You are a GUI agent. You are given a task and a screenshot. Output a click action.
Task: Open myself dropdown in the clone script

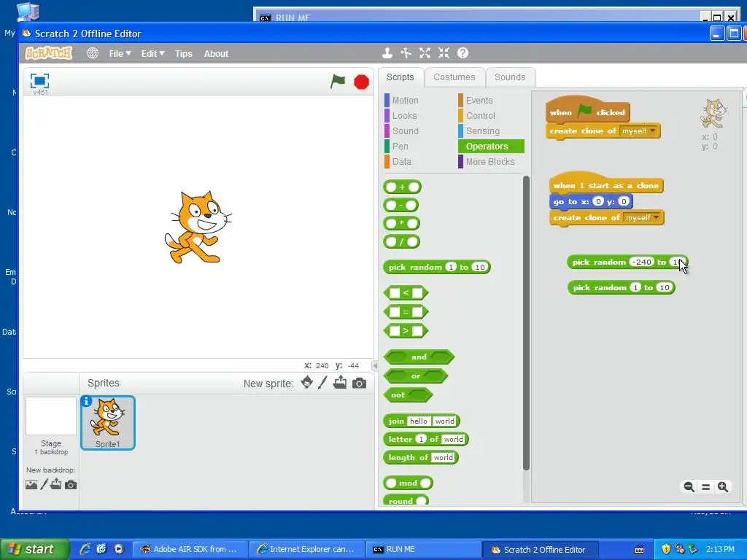click(x=643, y=217)
